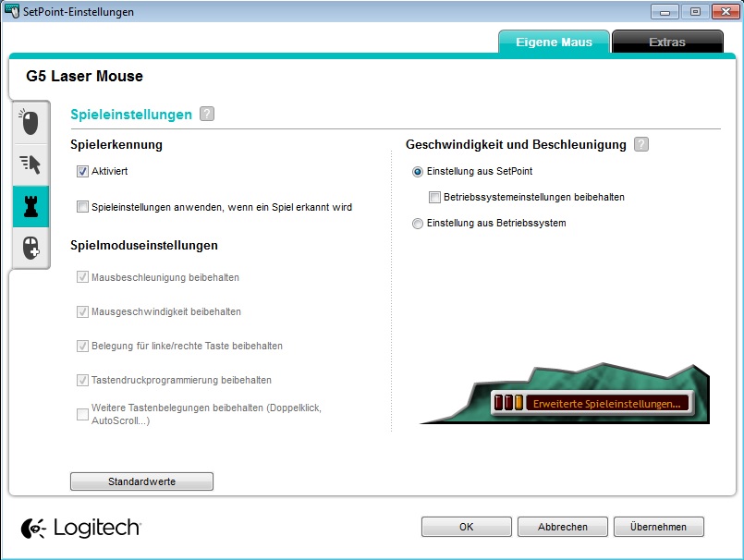
Task: Switch to the Extras tab
Action: coord(667,42)
